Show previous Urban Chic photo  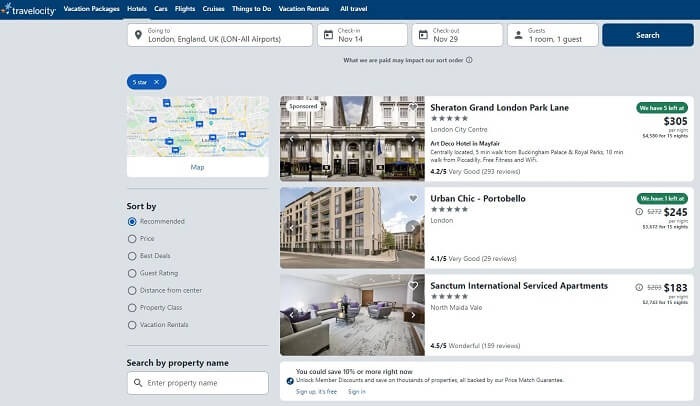292,228
